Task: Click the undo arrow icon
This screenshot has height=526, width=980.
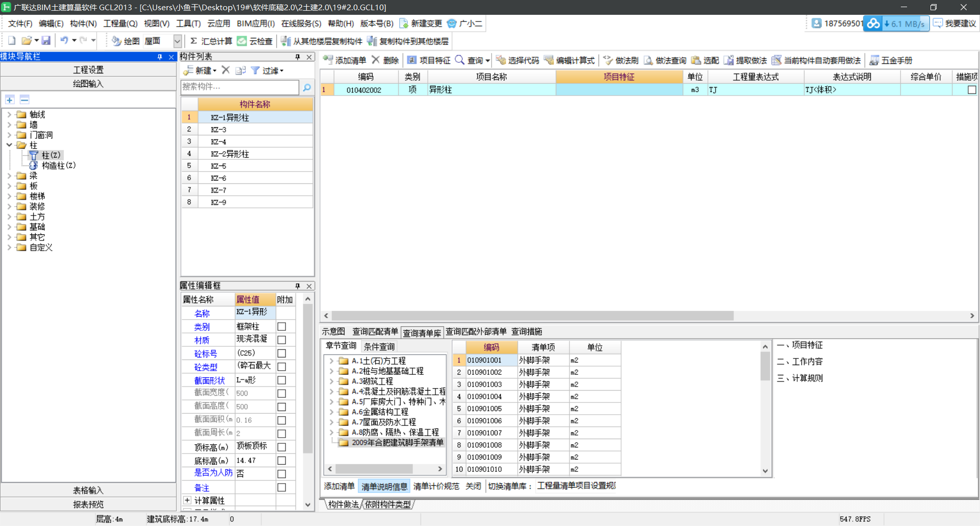Action: pos(64,41)
